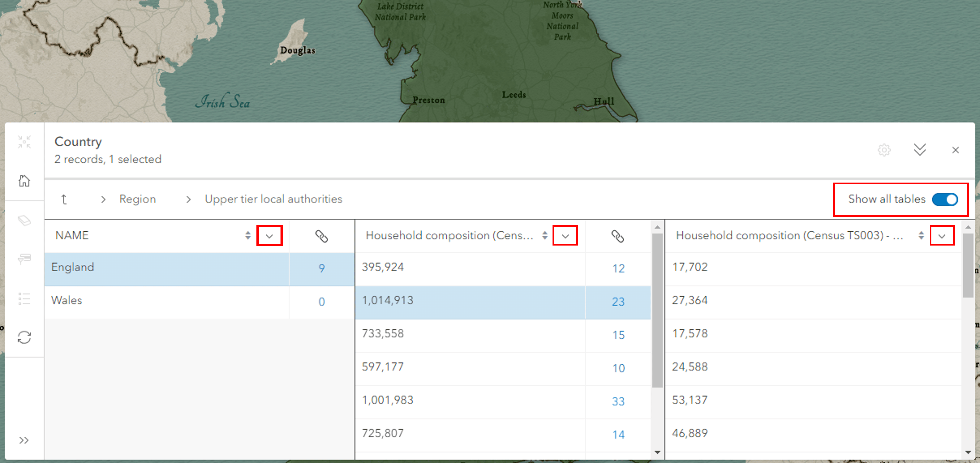Click related records link 9 for England
Viewport: 980px width, 463px height.
(x=322, y=269)
